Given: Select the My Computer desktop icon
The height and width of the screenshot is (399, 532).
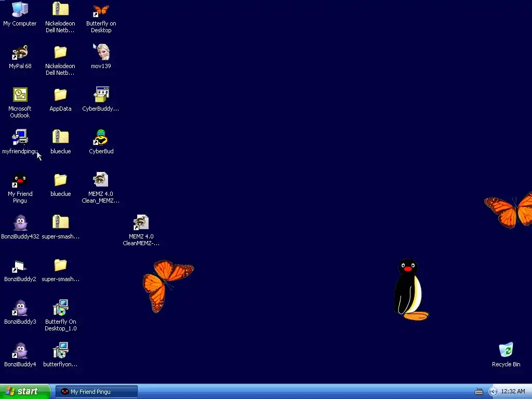Looking at the screenshot, I should (x=20, y=9).
